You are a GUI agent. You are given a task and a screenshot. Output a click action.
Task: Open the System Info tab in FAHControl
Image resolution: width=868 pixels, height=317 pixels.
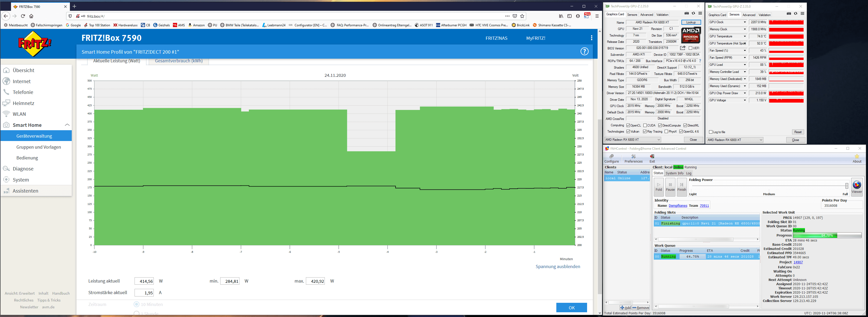(674, 173)
